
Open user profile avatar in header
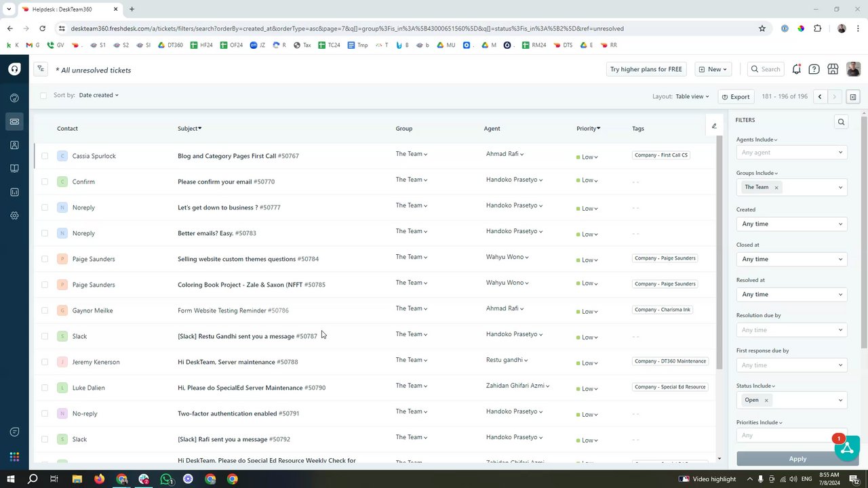(x=853, y=69)
